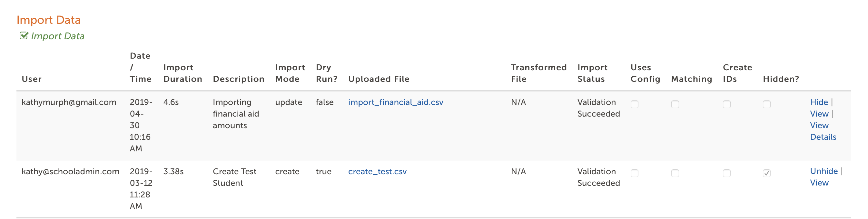Toggle Matching checkbox for kathy@schooladmin row

675,173
